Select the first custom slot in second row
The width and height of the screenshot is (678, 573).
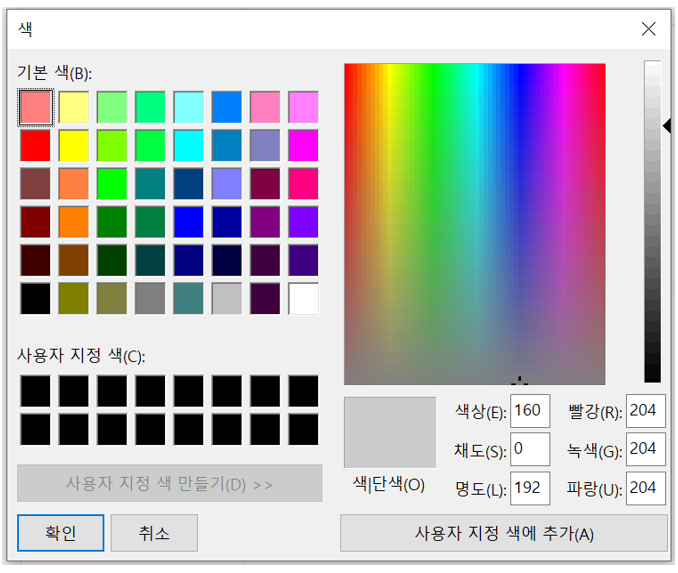[x=35, y=429]
